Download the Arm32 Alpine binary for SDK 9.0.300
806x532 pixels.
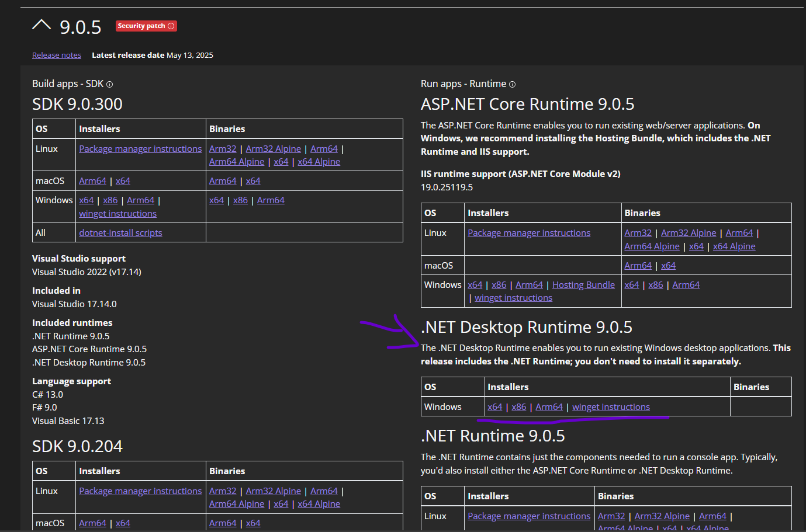pos(273,148)
